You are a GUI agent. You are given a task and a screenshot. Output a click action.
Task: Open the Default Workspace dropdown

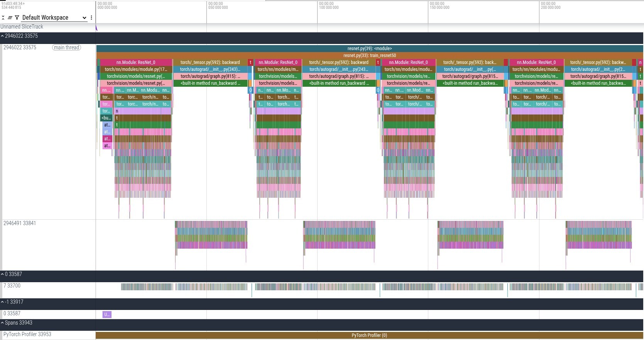[x=54, y=18]
